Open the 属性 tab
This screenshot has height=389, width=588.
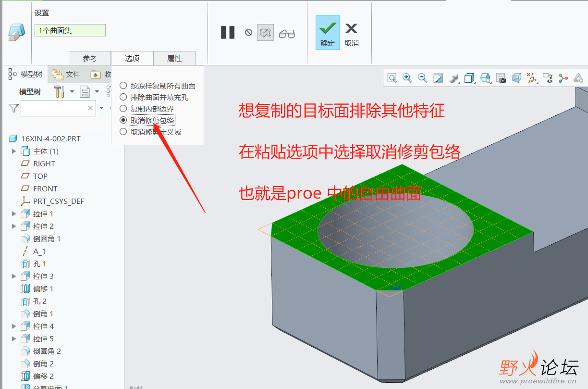pos(174,58)
